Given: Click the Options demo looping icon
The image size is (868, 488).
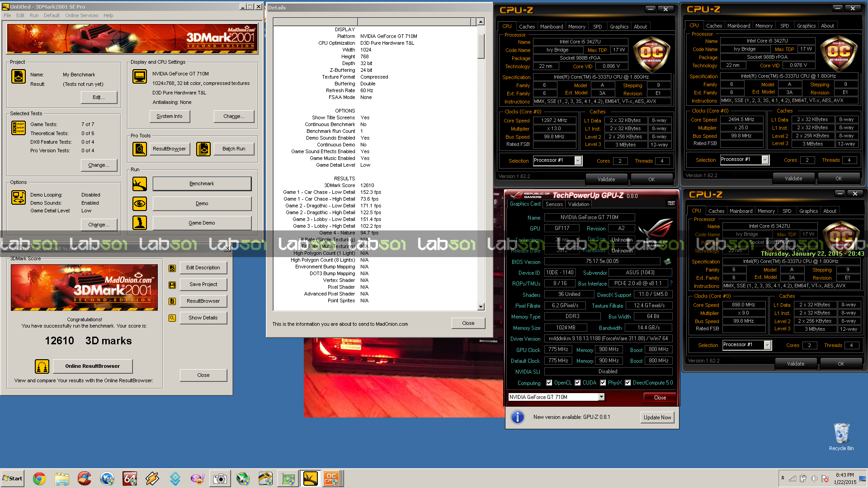Looking at the screenshot, I should click(x=19, y=197).
